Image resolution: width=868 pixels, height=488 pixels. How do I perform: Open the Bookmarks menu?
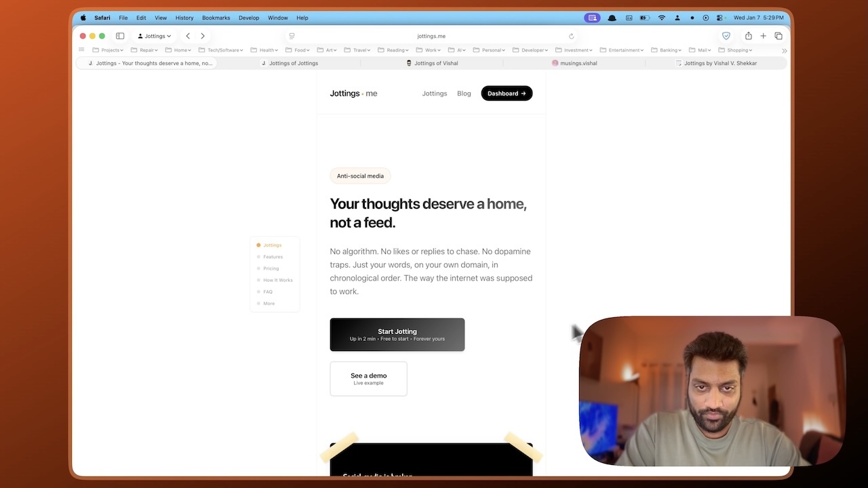[216, 18]
